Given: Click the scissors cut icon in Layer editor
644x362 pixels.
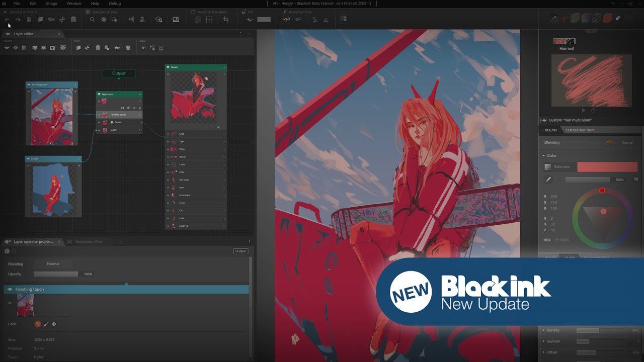Looking at the screenshot, I should (87, 48).
